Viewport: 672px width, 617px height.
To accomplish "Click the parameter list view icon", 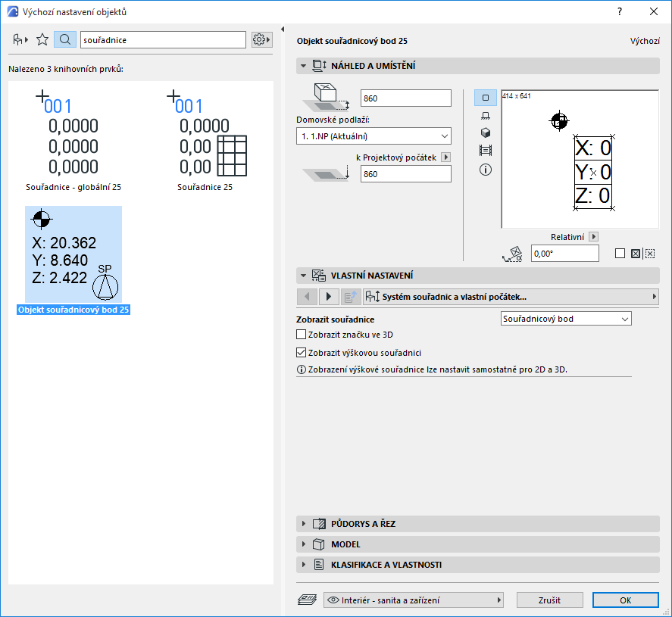I will pos(351,297).
